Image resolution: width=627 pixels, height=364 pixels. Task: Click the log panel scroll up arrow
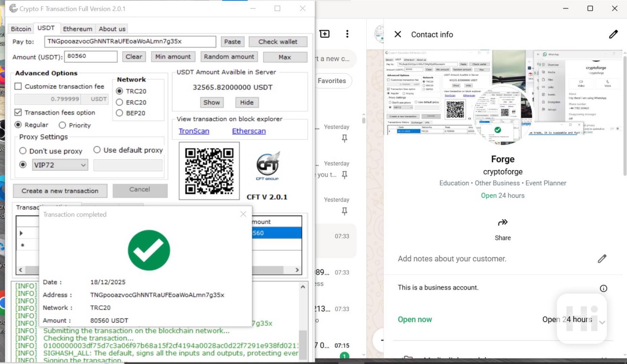tap(303, 287)
